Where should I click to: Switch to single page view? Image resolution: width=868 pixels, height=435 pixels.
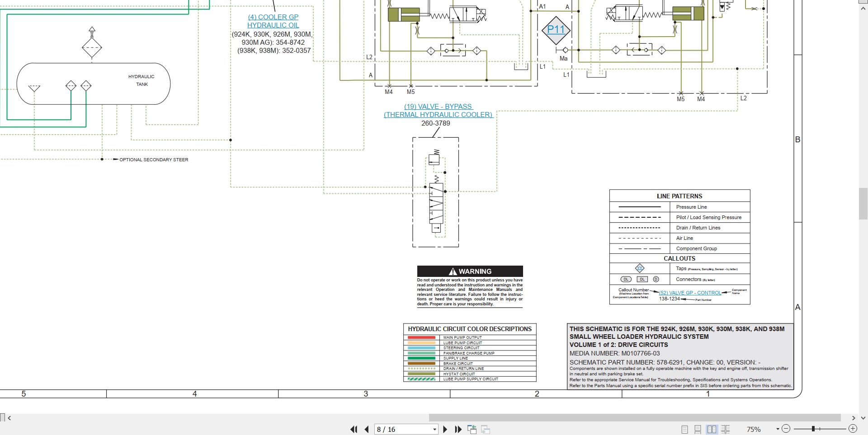[x=684, y=429]
